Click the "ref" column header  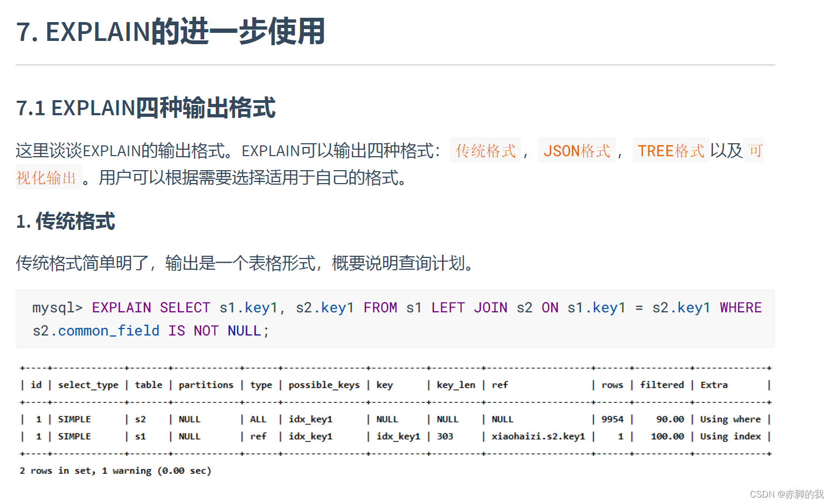(500, 385)
